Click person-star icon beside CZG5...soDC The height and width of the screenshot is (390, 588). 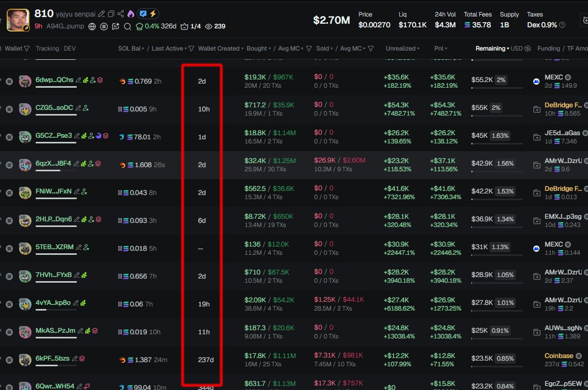(x=86, y=108)
